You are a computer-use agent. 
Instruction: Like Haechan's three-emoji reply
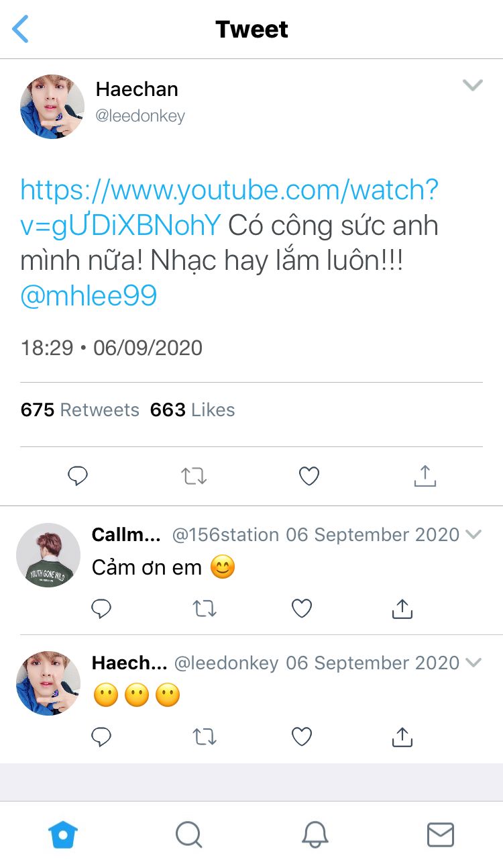click(x=302, y=737)
